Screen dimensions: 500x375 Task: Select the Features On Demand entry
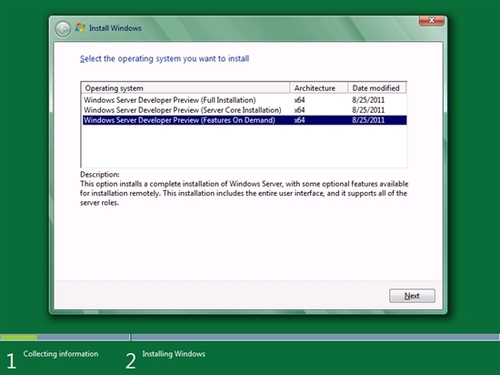coord(244,120)
